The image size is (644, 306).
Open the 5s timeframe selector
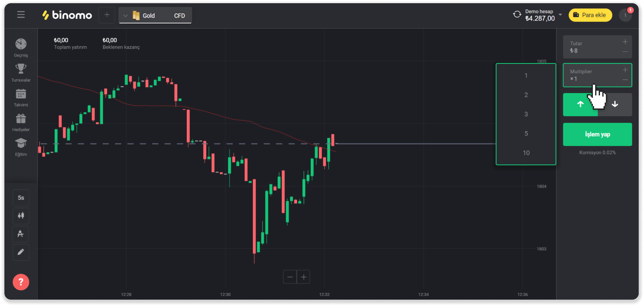coord(21,198)
